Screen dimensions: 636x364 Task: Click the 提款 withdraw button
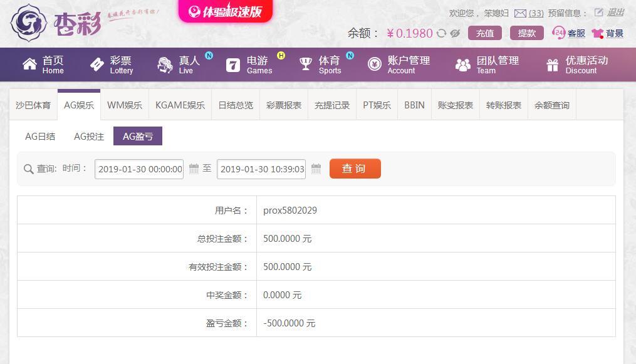point(527,33)
